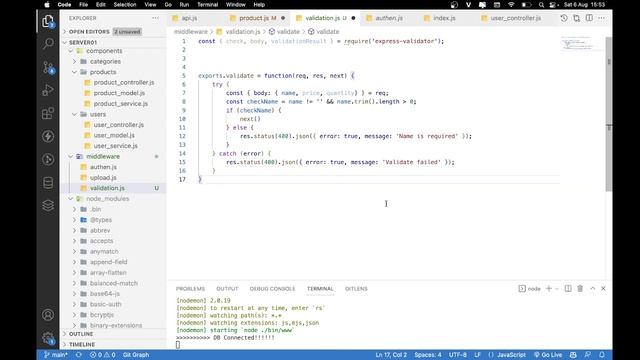Open the Terminal menu in menu bar
Image resolution: width=640 pixels, height=360 pixels.
coord(207,5)
